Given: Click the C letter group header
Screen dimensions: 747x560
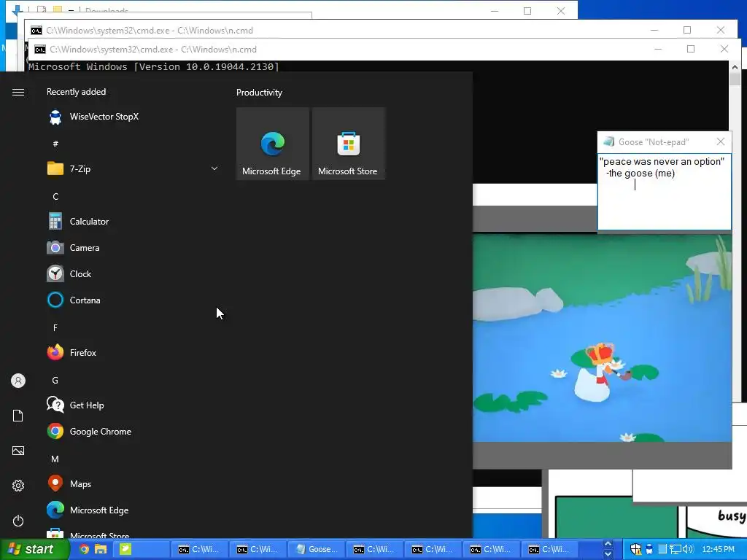Looking at the screenshot, I should 55,196.
